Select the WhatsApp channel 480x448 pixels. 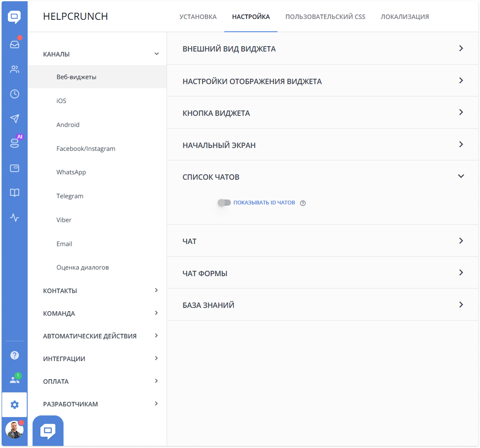[71, 172]
